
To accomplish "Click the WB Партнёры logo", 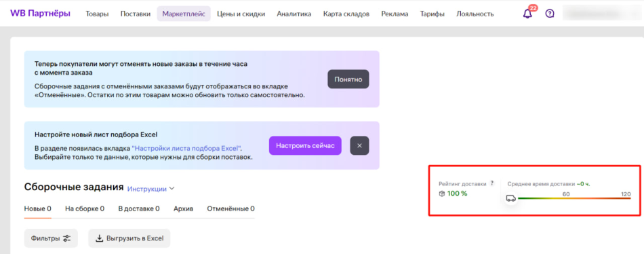I will click(x=40, y=14).
